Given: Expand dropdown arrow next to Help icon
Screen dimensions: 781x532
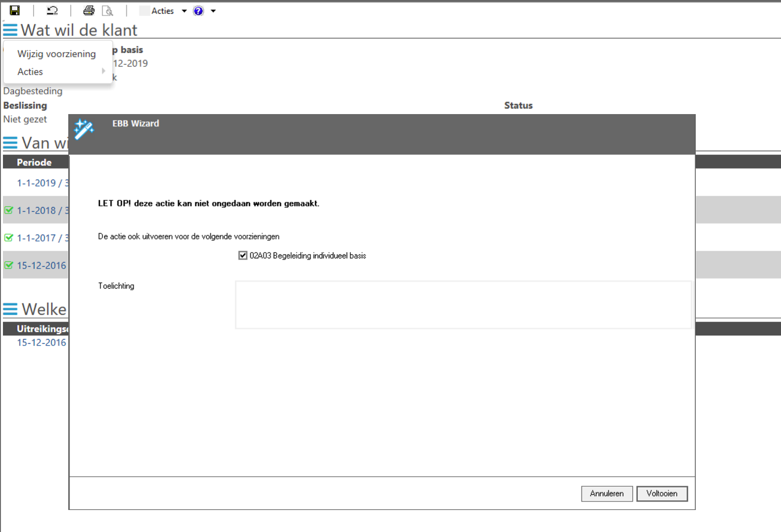Looking at the screenshot, I should (213, 11).
